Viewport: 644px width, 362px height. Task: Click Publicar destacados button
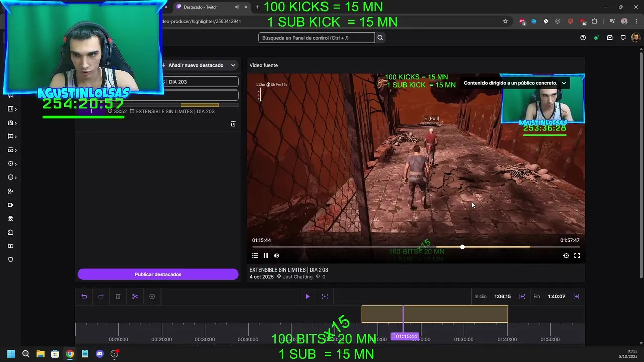[x=158, y=274]
